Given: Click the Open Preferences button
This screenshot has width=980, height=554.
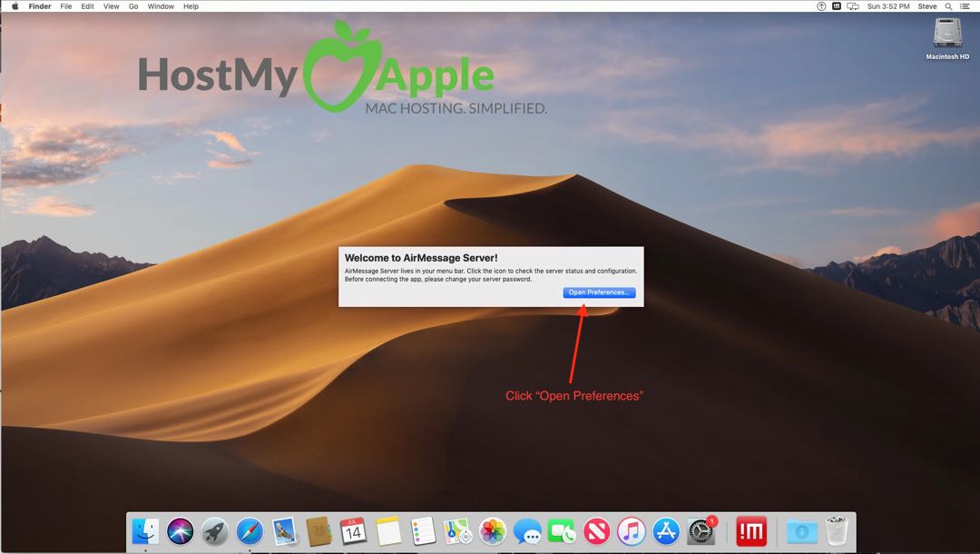Looking at the screenshot, I should (x=599, y=292).
